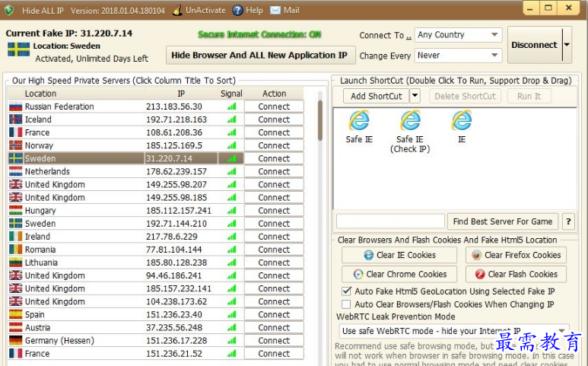Click the Hungary flag icon
The width and height of the screenshot is (588, 366).
pos(15,210)
